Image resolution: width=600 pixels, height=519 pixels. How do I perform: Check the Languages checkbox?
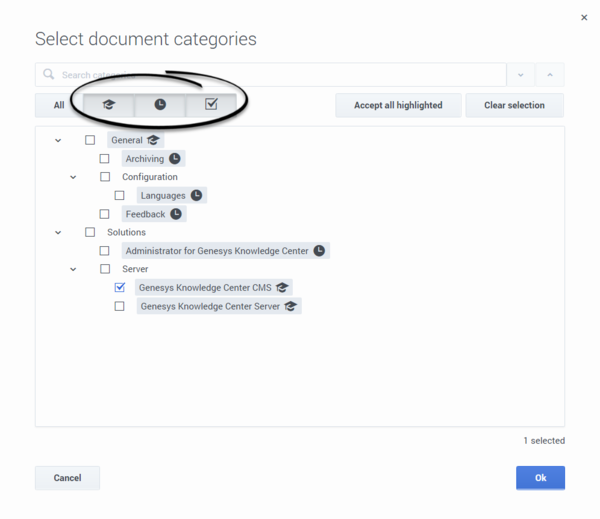point(119,196)
